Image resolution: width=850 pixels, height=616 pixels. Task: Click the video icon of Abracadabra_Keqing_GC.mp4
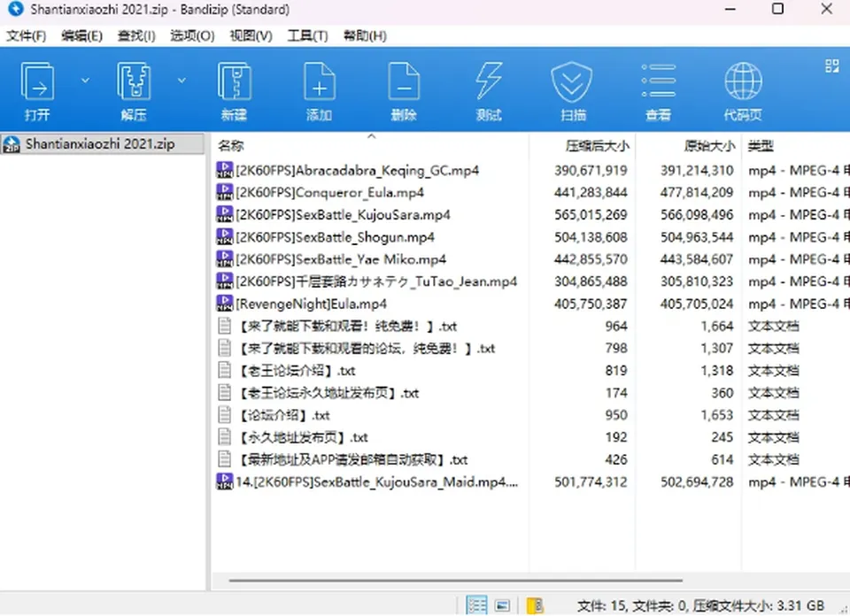[224, 170]
